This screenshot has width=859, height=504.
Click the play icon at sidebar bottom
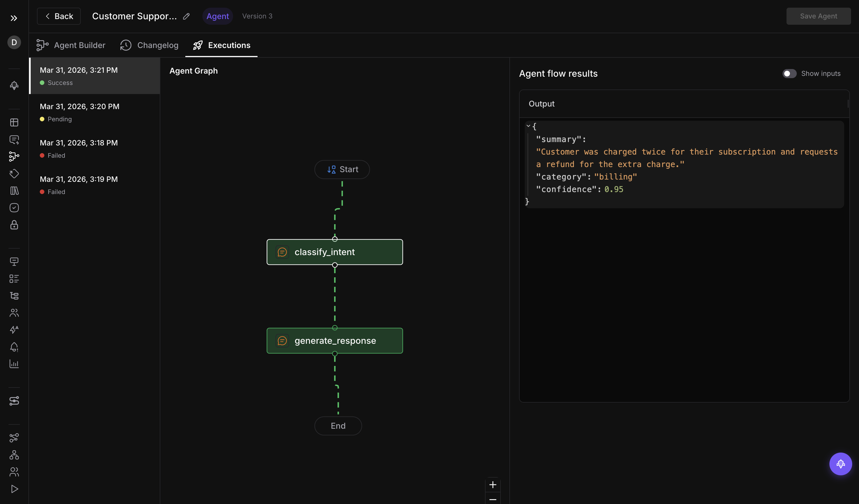click(x=14, y=489)
